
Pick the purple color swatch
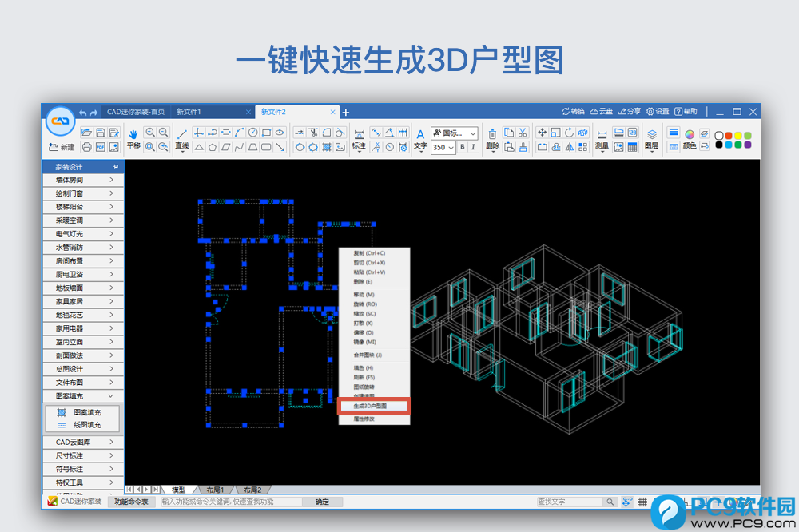pyautogui.click(x=748, y=145)
